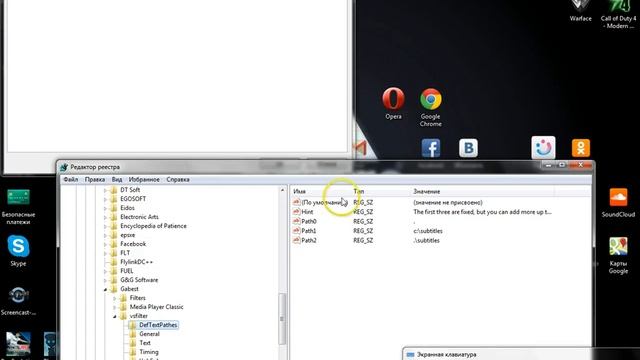
Task: Expand the DT Soft tree node
Action: point(105,190)
